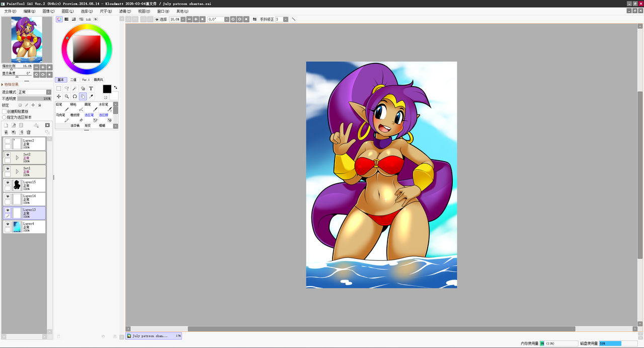Viewport: 644px width, 348px height.
Task: Create a new normal layer
Action: click(x=6, y=125)
